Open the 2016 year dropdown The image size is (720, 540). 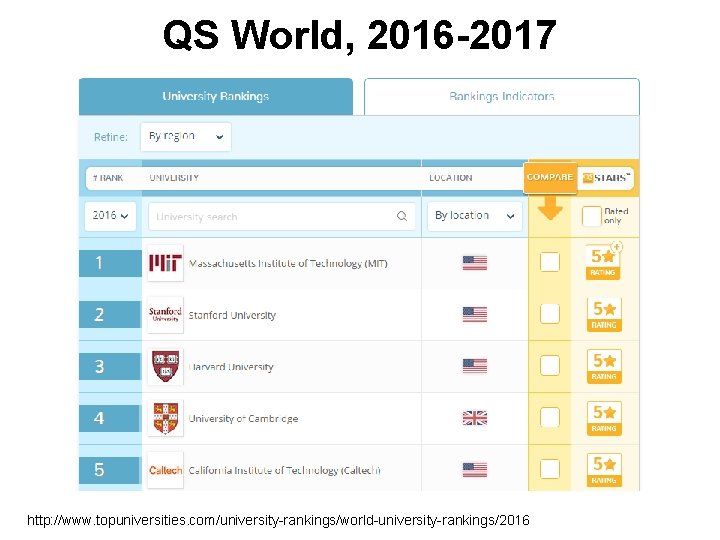[110, 215]
